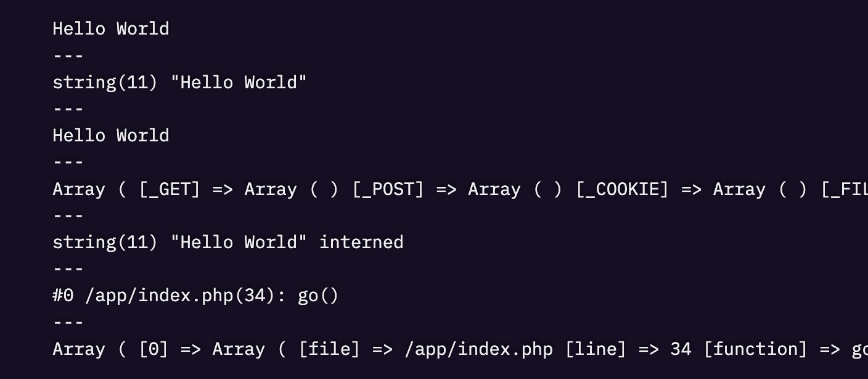Click the topmost "Hello World" line
Image resolution: width=868 pixels, height=379 pixels.
(111, 29)
